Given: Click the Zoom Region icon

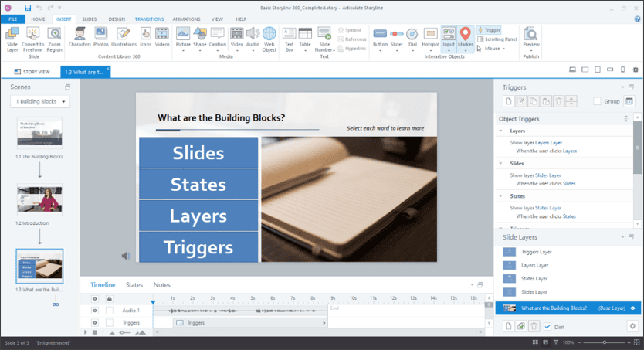Looking at the screenshot, I should click(x=55, y=37).
